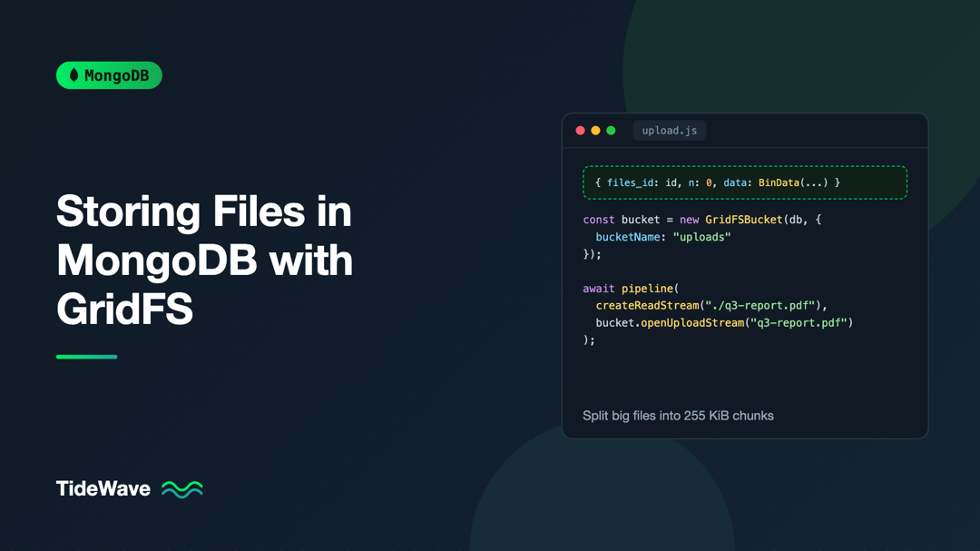
Task: Click the green maximize dot in code window
Action: click(x=612, y=131)
